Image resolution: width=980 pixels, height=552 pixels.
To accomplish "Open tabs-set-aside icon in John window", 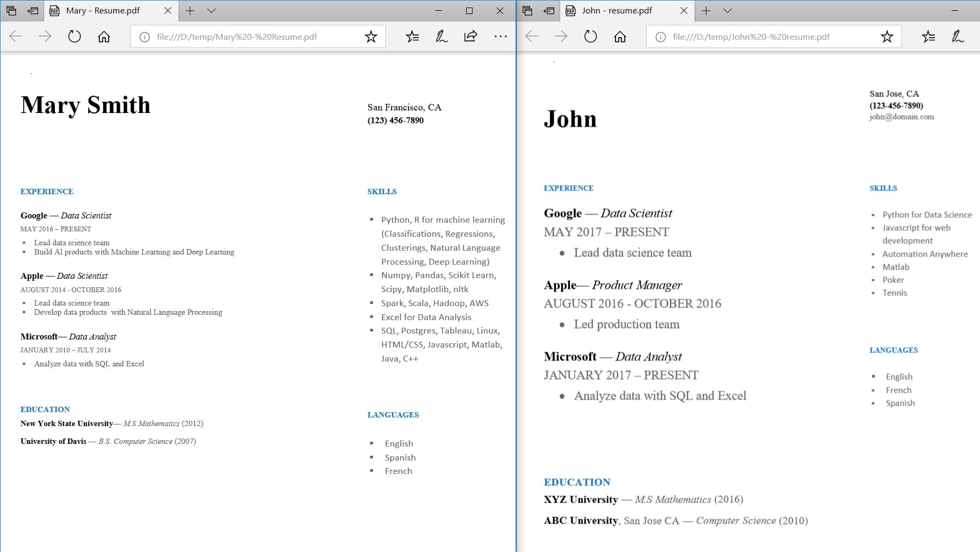I will (527, 10).
